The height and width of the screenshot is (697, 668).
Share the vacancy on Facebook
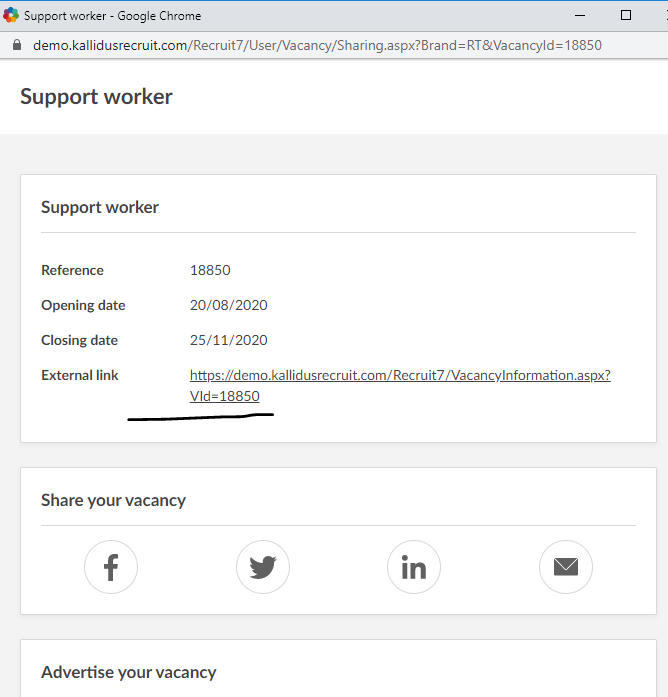111,568
